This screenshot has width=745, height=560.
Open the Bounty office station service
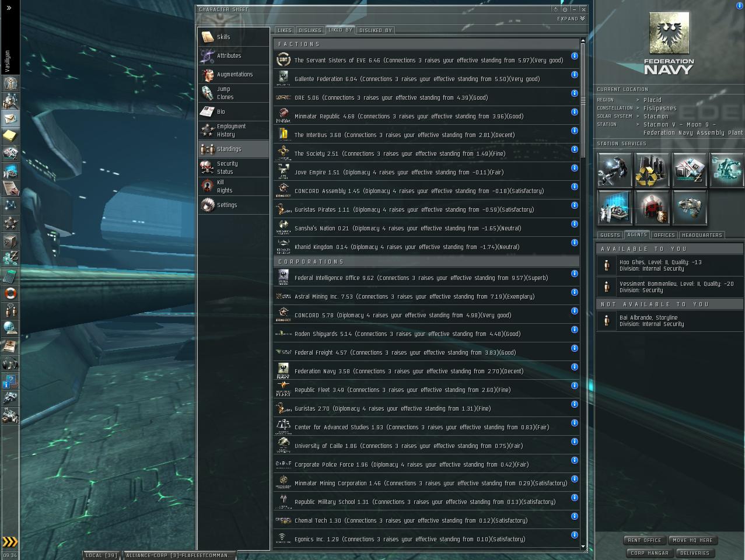click(652, 208)
